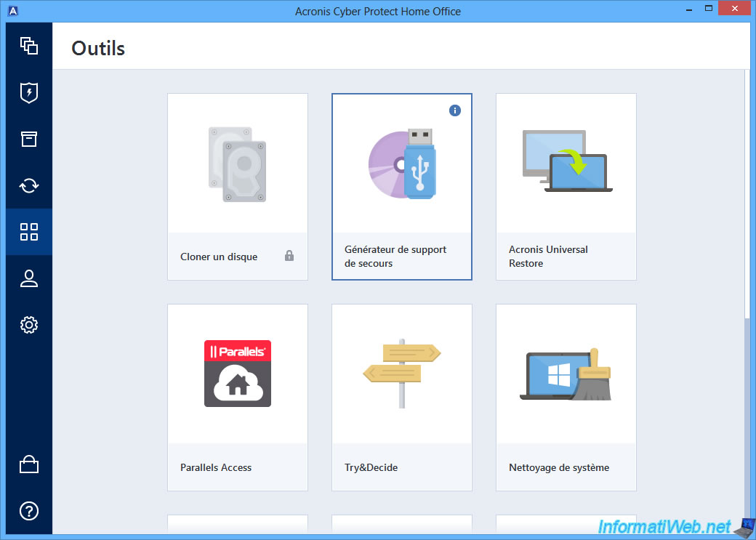Select the Tools grid icon in sidebar
The image size is (756, 540).
click(29, 232)
